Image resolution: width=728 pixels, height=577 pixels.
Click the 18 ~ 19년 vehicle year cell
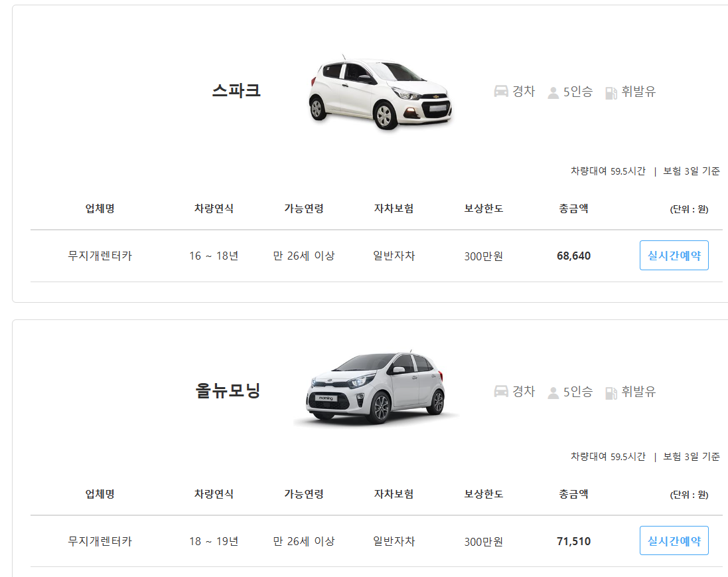[214, 541]
